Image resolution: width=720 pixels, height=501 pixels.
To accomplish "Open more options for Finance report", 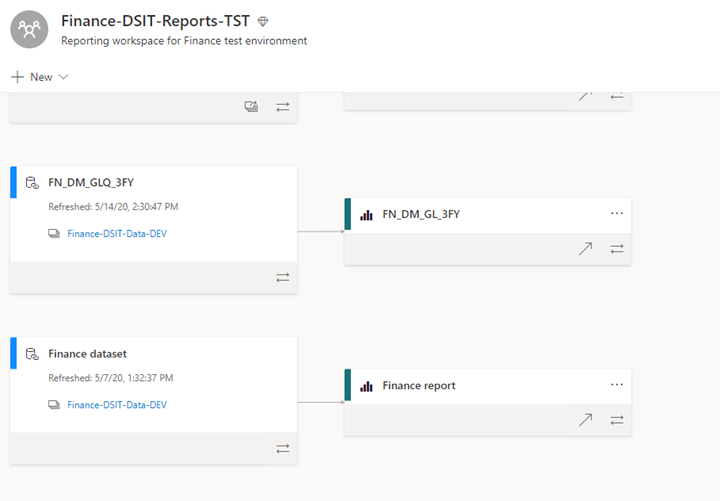I will click(617, 385).
